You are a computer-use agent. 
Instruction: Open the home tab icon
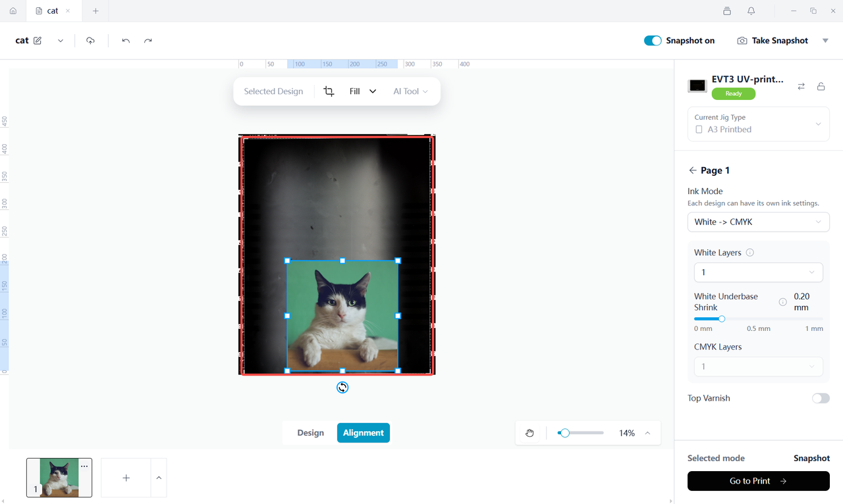click(x=13, y=11)
